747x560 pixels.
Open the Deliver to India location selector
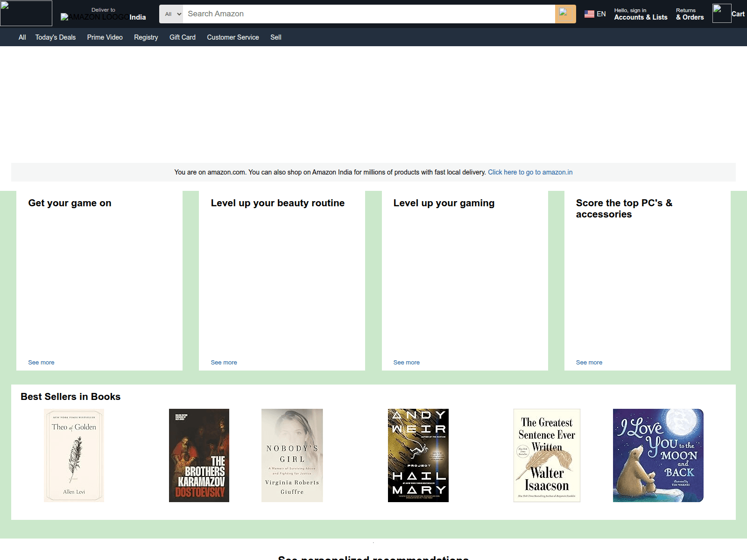[x=104, y=14]
